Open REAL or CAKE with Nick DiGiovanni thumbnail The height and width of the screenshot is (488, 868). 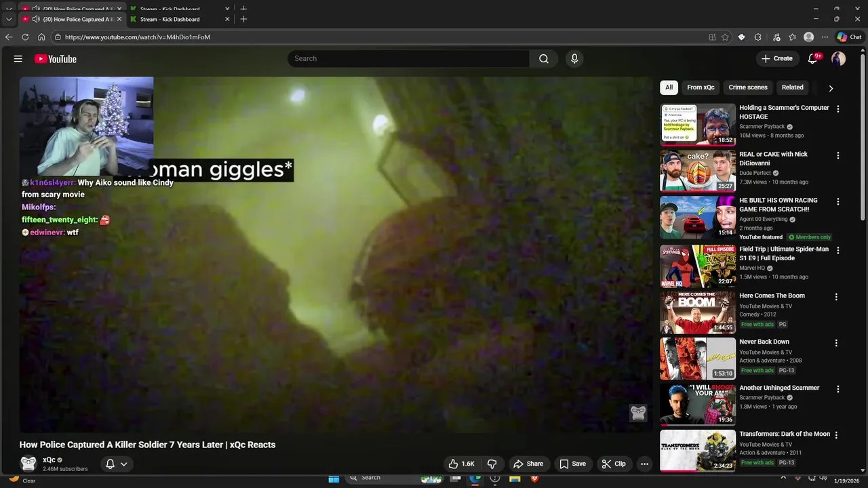tap(698, 171)
